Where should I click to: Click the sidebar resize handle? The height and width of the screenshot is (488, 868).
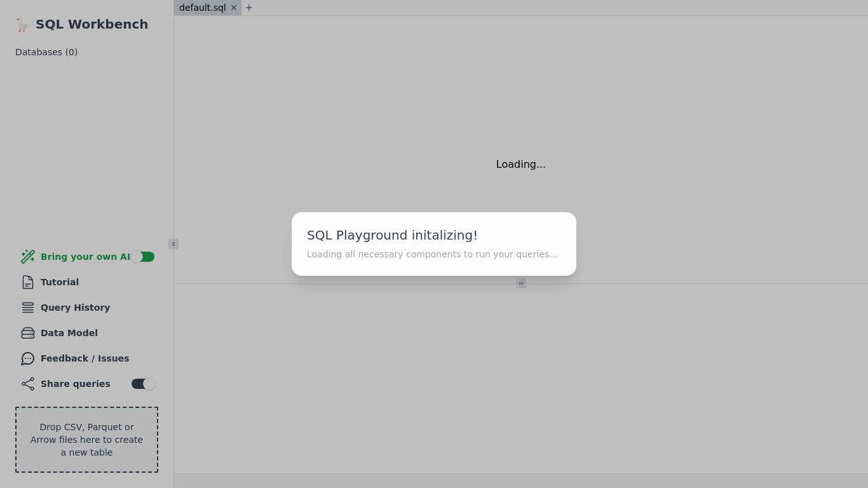click(x=173, y=244)
